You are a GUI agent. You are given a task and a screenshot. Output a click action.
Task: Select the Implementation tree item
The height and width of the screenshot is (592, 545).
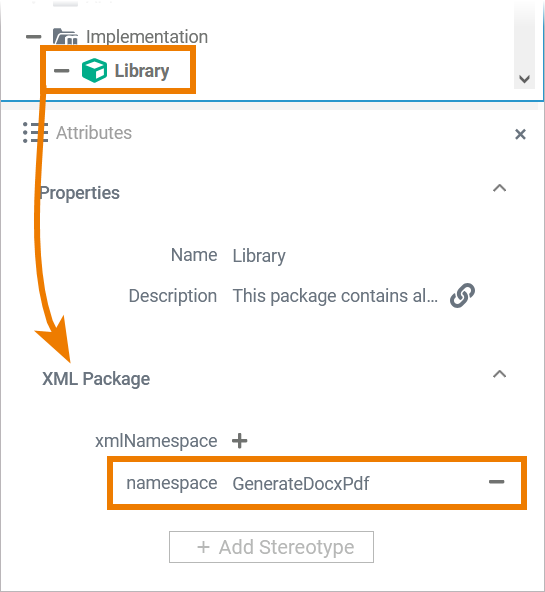click(147, 37)
